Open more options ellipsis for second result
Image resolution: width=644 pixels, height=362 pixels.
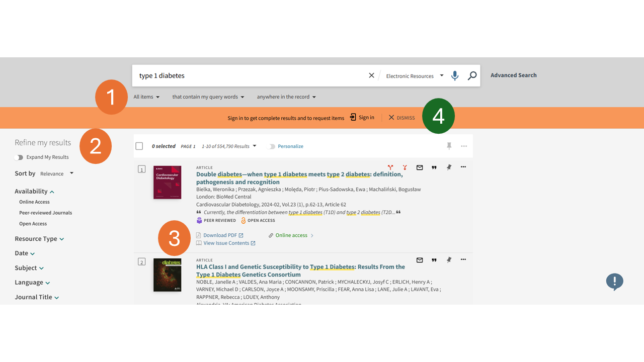pos(463,260)
